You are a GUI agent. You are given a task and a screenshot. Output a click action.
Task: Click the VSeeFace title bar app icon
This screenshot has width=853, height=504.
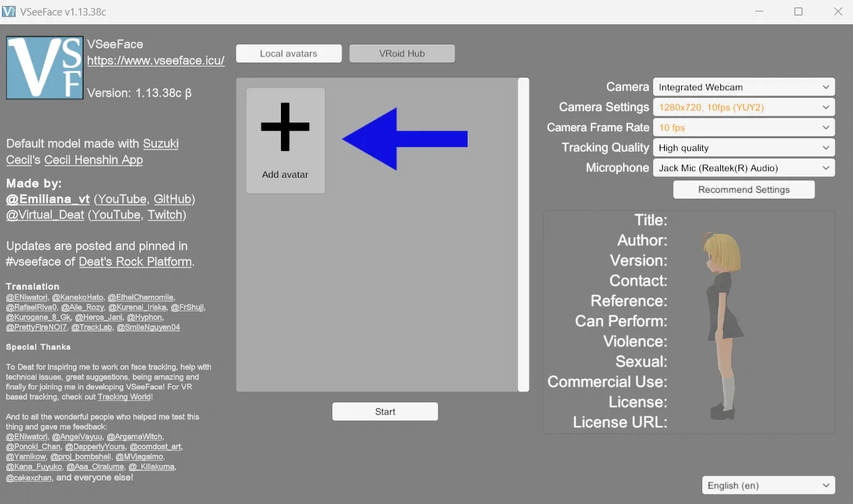pyautogui.click(x=9, y=11)
